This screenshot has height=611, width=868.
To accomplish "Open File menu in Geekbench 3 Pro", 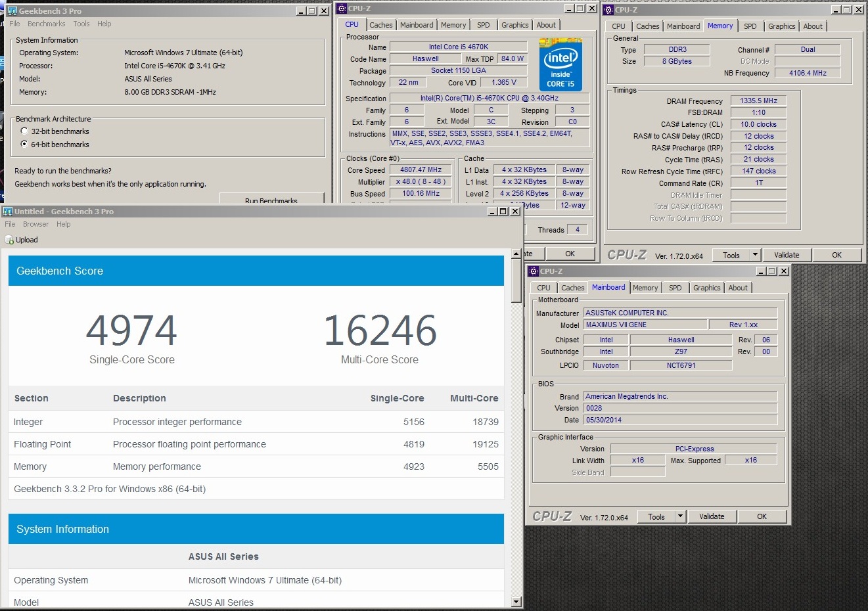I will [x=14, y=24].
